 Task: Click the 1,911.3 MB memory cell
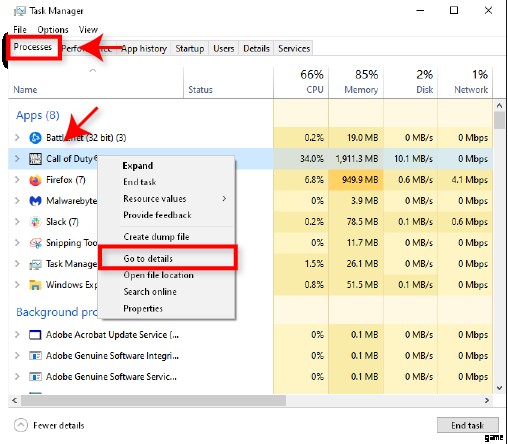(x=356, y=159)
